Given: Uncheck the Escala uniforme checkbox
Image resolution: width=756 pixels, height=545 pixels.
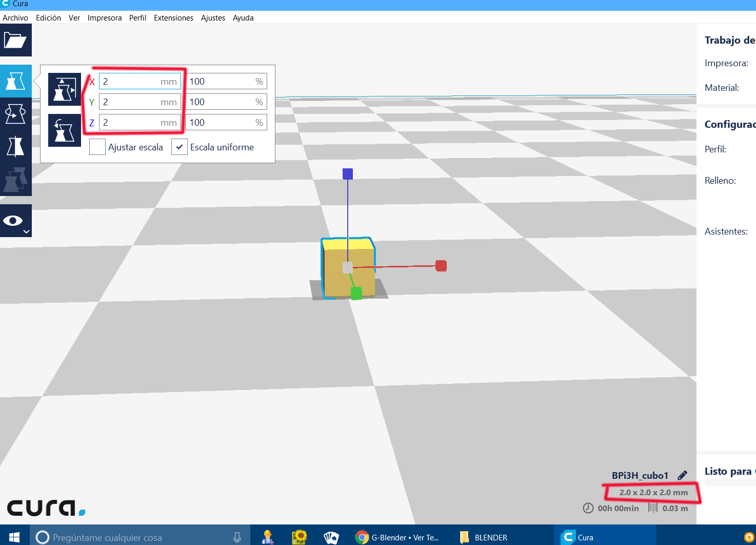Looking at the screenshot, I should [180, 147].
